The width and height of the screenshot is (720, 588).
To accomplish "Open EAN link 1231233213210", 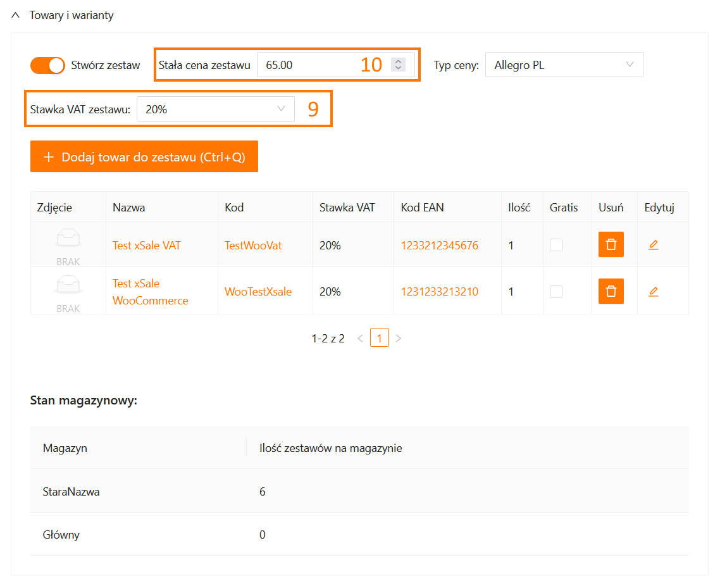I will pos(439,292).
